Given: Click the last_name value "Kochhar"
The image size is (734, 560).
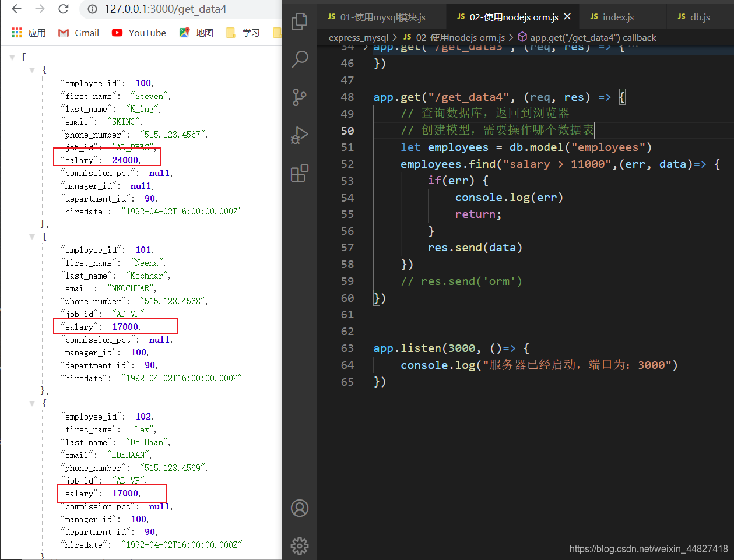Looking at the screenshot, I should (x=147, y=276).
